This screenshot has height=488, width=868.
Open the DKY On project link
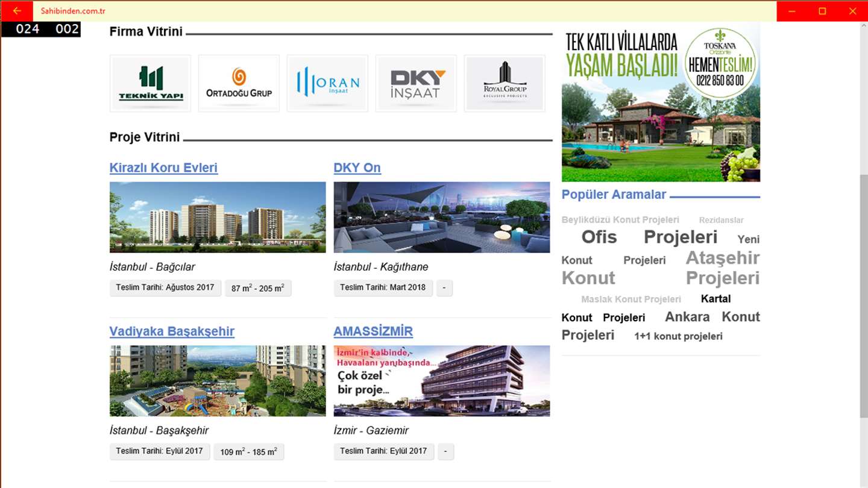pos(357,168)
